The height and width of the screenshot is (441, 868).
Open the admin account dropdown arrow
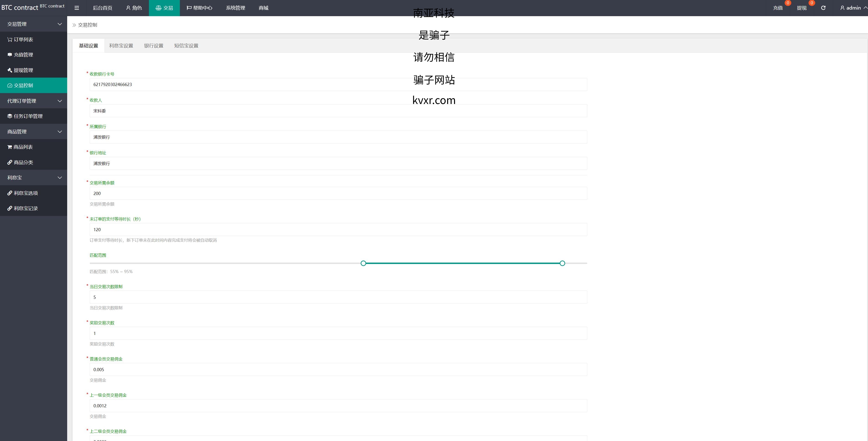865,8
